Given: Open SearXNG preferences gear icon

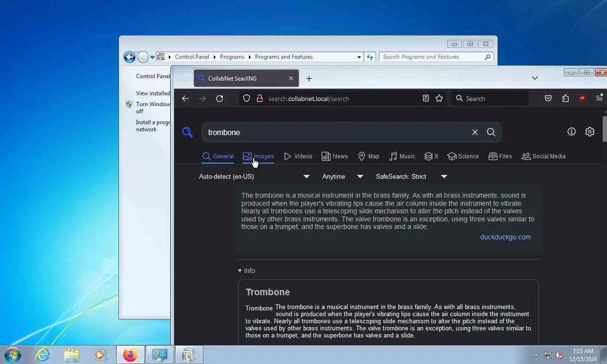Looking at the screenshot, I should point(589,132).
